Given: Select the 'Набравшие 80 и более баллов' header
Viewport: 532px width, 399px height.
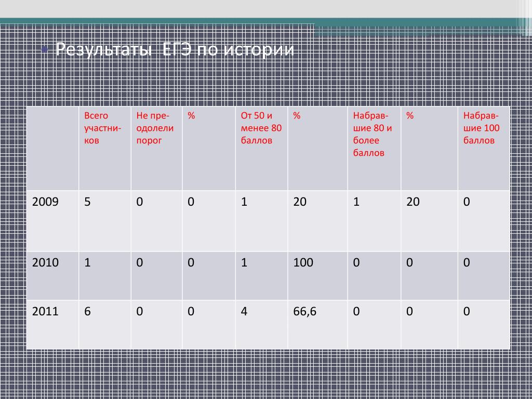Looking at the screenshot, I should click(x=374, y=148).
